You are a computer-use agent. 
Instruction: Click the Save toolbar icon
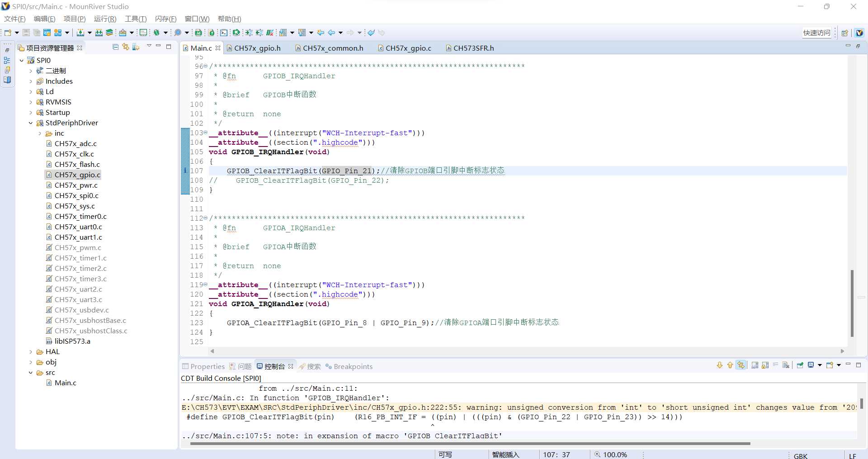pos(26,33)
